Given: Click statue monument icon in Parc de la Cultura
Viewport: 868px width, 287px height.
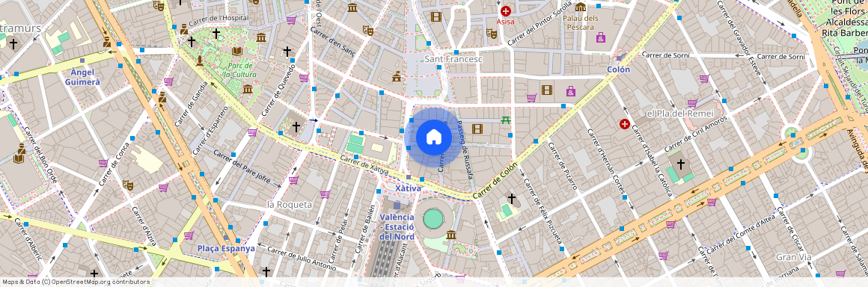Looking at the screenshot, I should point(199,61).
